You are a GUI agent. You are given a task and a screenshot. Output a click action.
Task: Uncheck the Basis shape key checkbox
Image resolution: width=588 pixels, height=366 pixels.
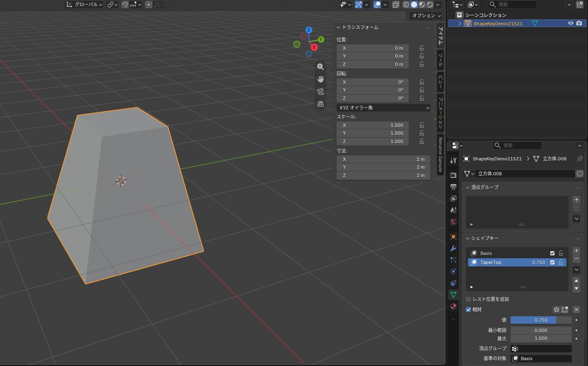coord(552,253)
